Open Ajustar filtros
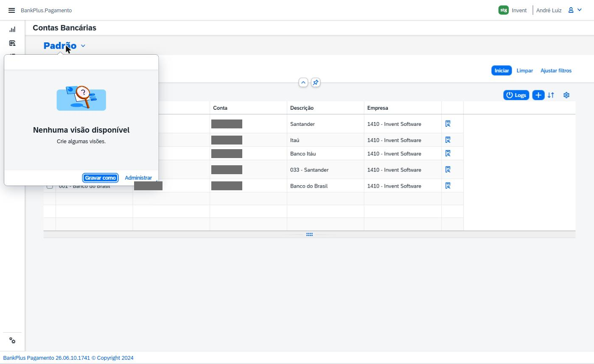 click(556, 71)
